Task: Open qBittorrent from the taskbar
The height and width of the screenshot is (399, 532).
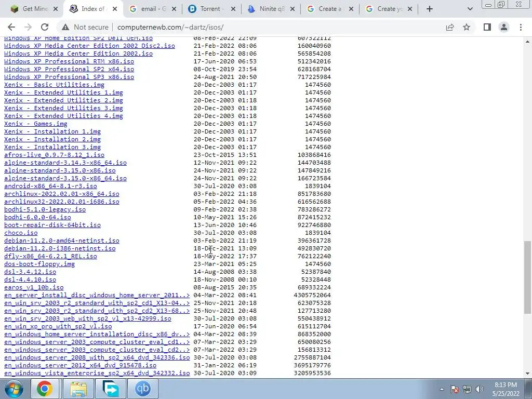Action: tap(143, 389)
